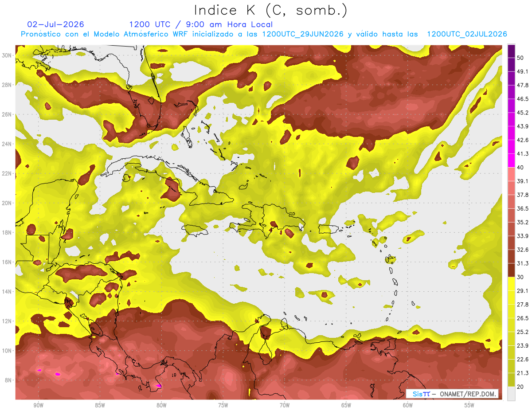Click the colorbar value label '25.2'
The width and height of the screenshot is (532, 411).
click(x=522, y=332)
